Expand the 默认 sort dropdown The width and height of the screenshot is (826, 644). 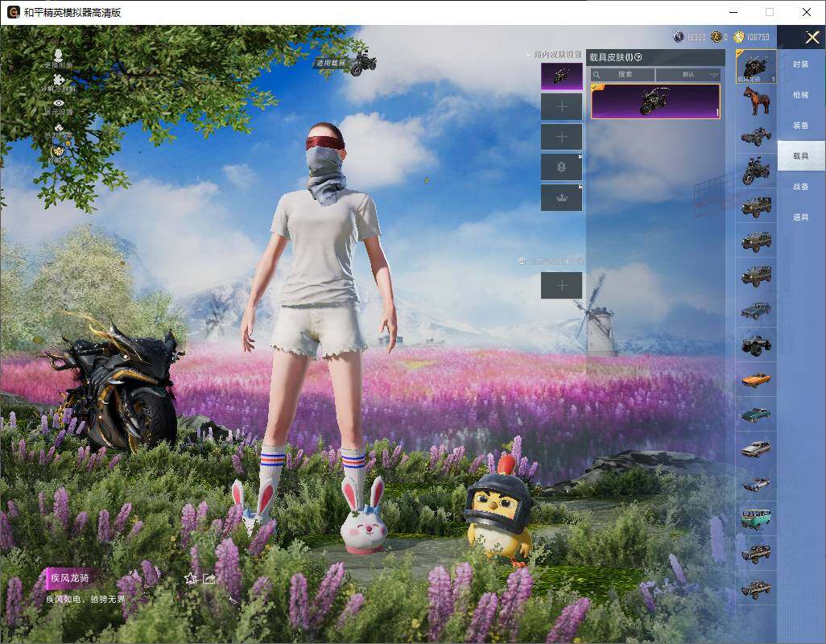[688, 74]
